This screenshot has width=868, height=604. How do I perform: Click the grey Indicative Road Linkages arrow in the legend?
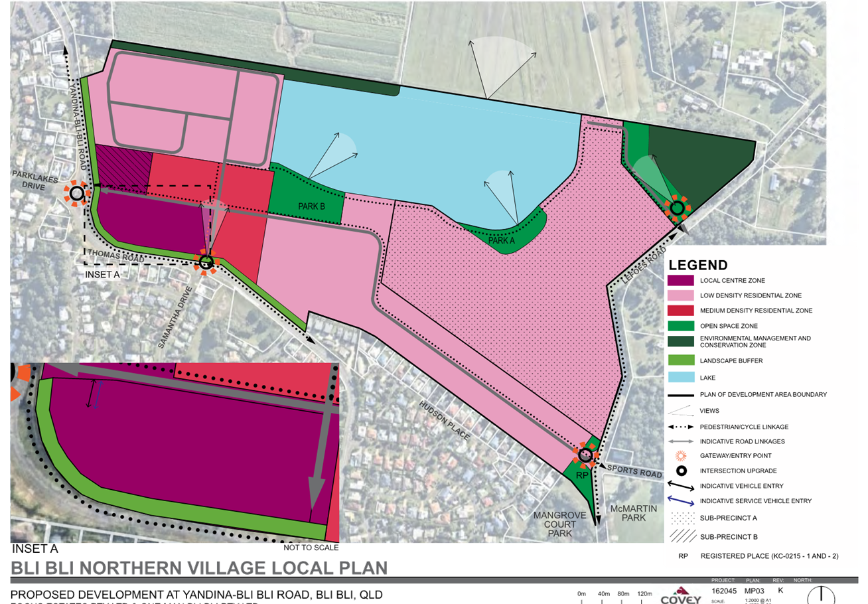point(680,441)
